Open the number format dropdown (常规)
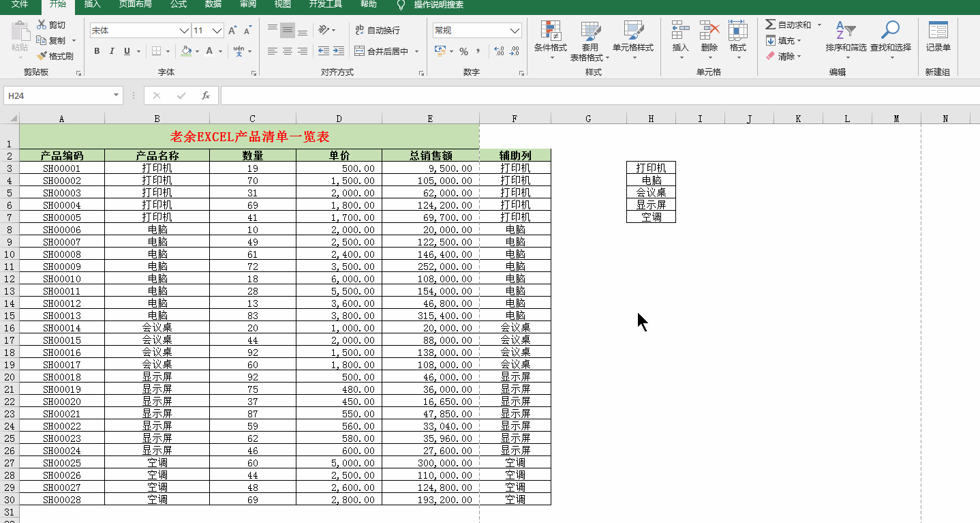The width and height of the screenshot is (980, 523). [515, 31]
